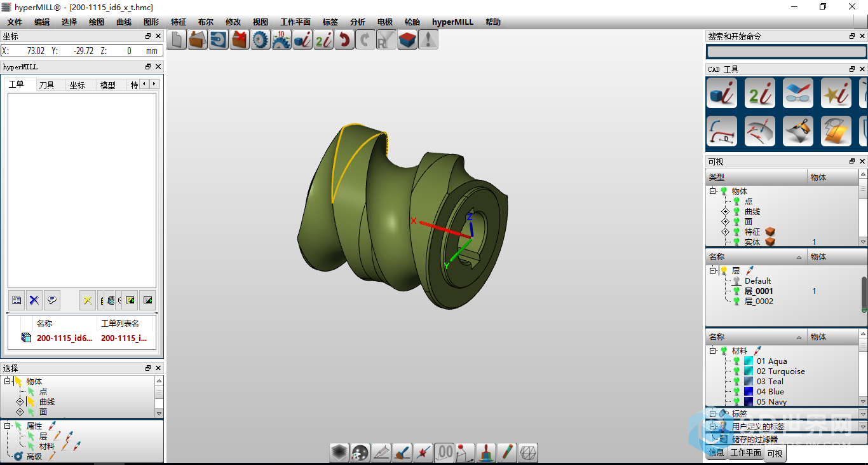Toggle selection arrow for 点 in 选择 panel
The width and height of the screenshot is (868, 465).
tap(31, 391)
